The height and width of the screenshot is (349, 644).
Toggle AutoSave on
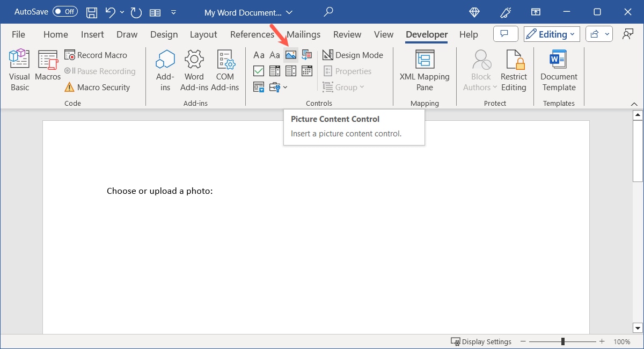[64, 11]
